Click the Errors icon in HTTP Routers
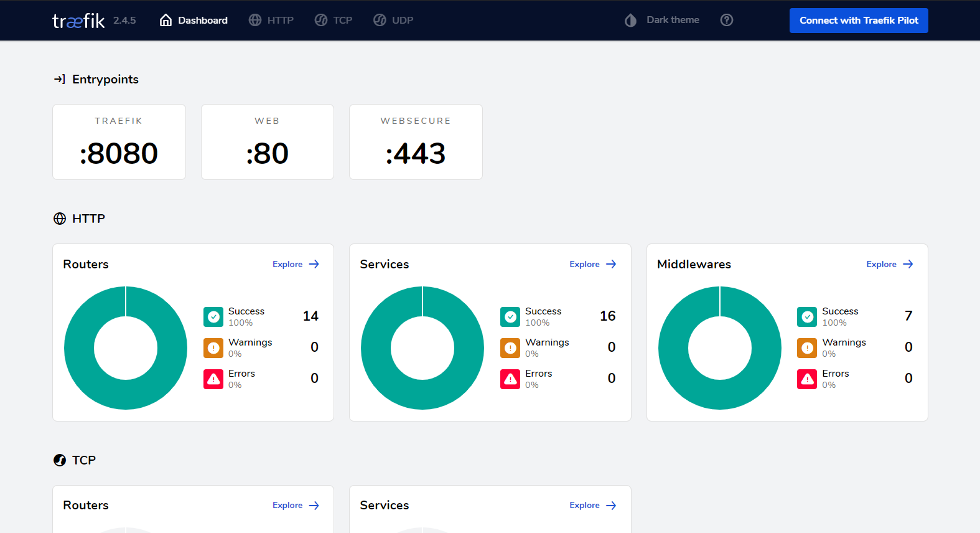The width and height of the screenshot is (980, 533). (x=213, y=379)
